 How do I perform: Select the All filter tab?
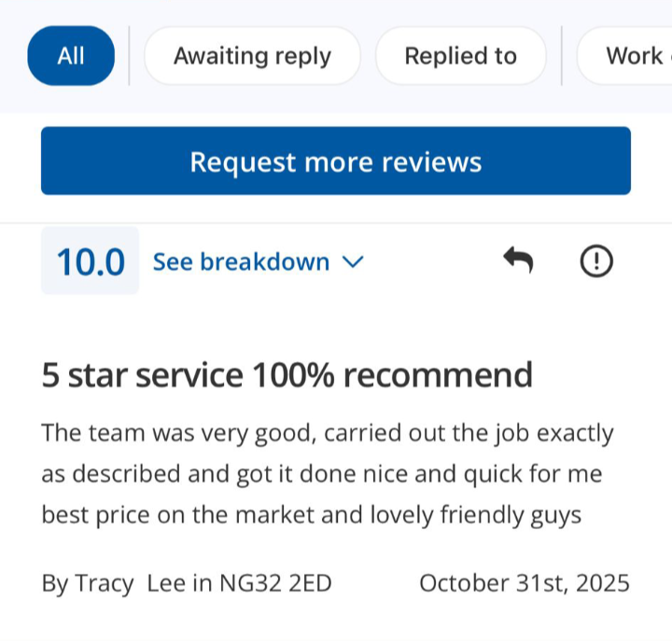coord(71,56)
